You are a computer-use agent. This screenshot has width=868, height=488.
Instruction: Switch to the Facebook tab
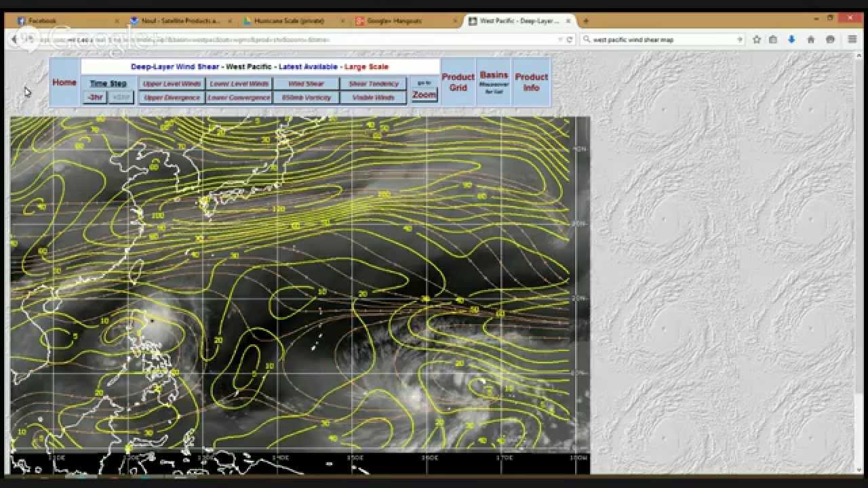(68, 21)
